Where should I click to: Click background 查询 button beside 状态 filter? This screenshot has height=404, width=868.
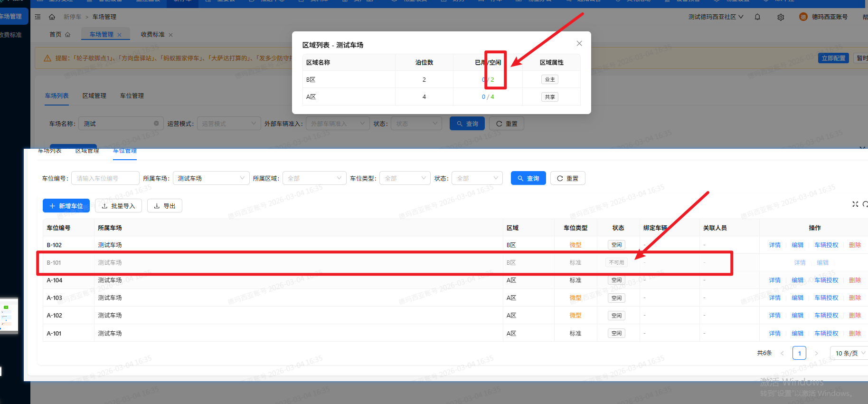click(467, 124)
